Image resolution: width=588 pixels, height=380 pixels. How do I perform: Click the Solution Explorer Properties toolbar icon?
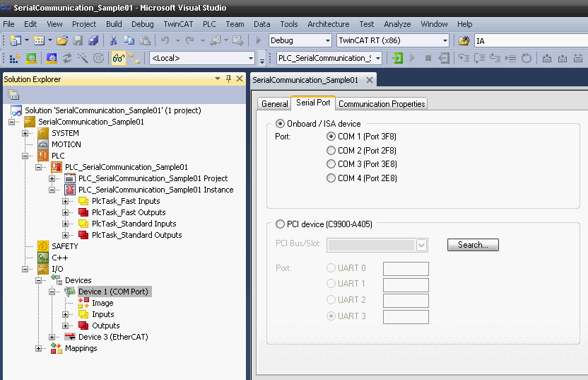(13, 95)
